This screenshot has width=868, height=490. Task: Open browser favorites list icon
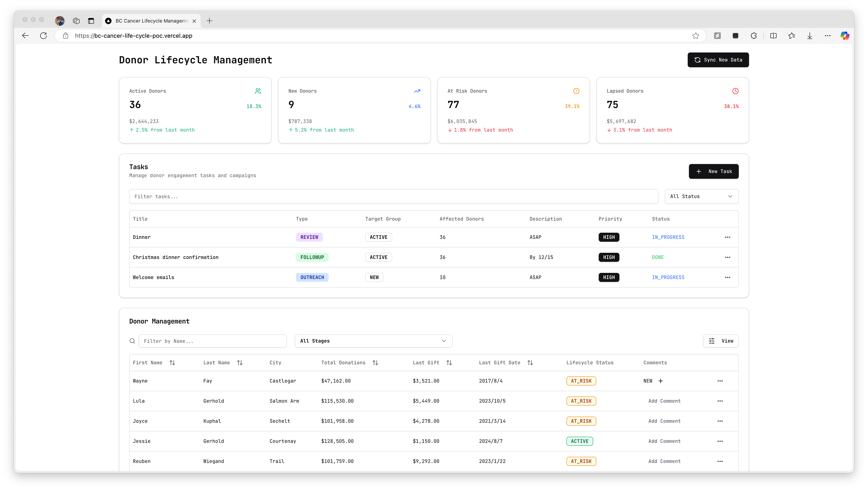(x=791, y=36)
